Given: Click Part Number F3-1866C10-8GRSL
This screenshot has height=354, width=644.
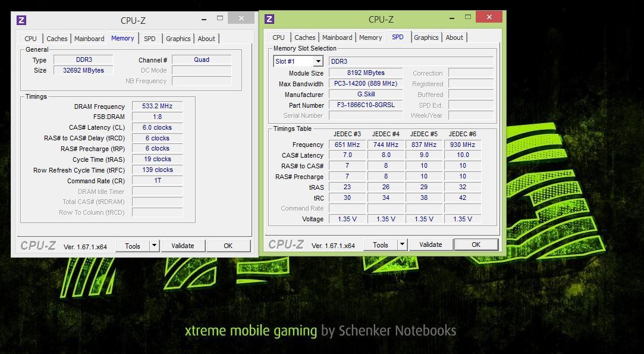Looking at the screenshot, I should (x=366, y=105).
